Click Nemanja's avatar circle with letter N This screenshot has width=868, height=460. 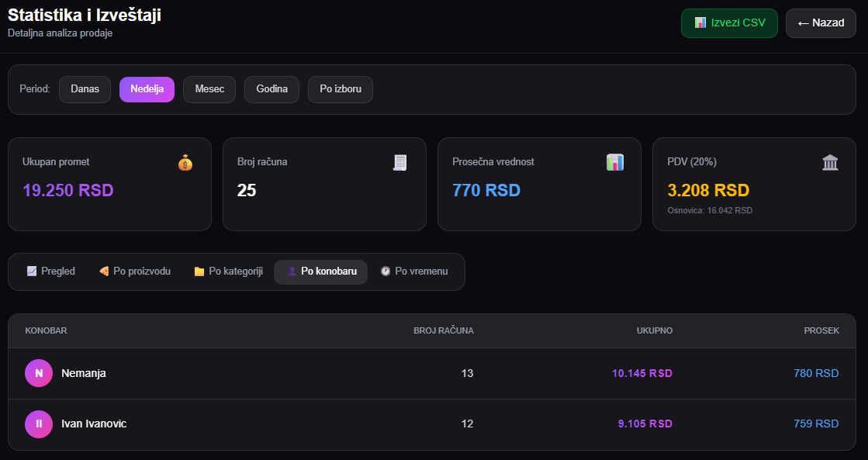pyautogui.click(x=39, y=373)
